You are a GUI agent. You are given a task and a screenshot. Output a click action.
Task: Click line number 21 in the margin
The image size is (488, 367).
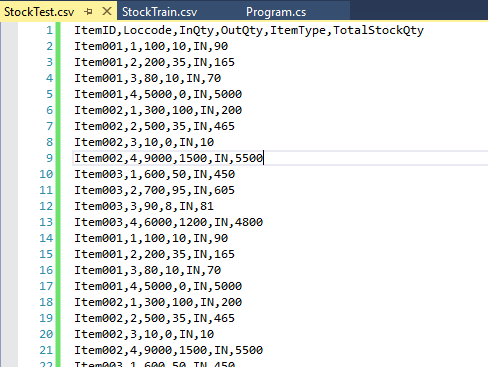click(46, 350)
